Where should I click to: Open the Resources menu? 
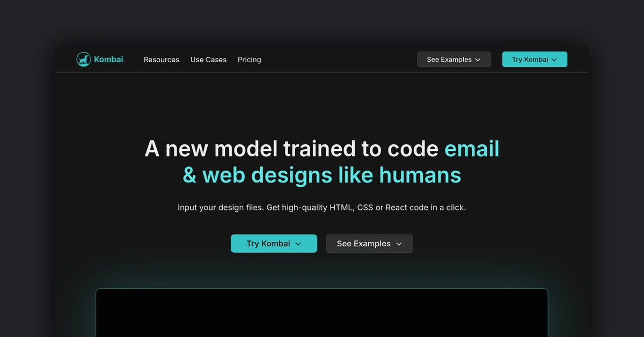pyautogui.click(x=162, y=60)
